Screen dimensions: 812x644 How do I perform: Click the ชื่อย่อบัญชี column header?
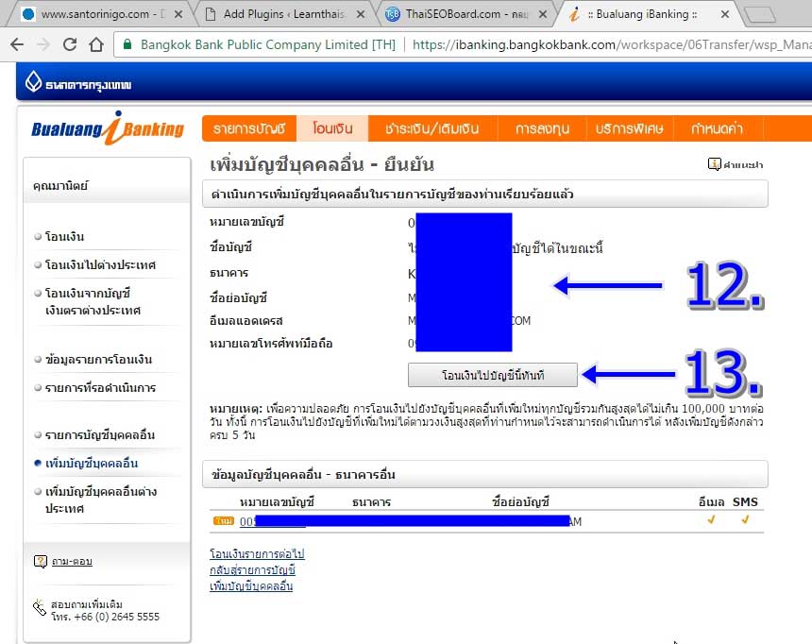coord(520,502)
